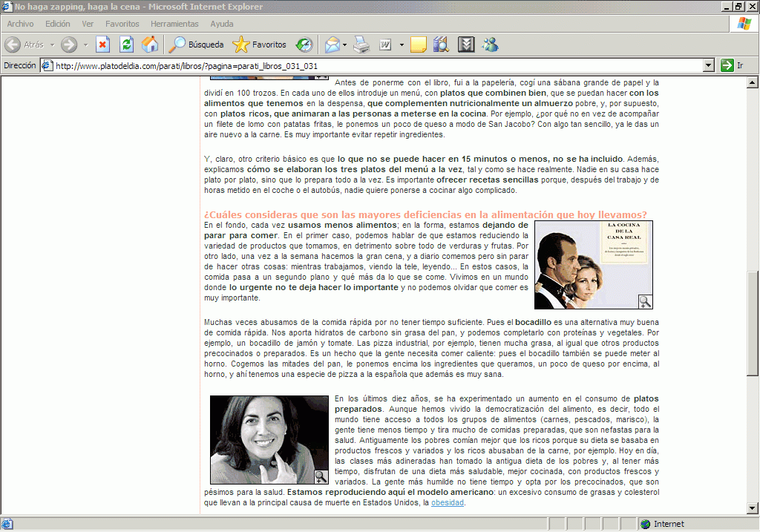Go to the Home page icon
Viewport: 760px width, 532px height.
(150, 45)
